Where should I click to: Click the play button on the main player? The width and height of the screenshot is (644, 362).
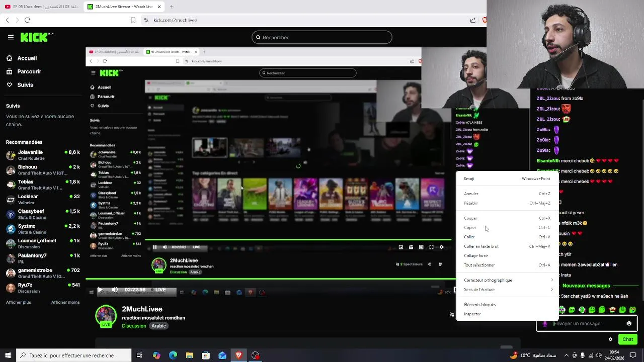point(100,290)
